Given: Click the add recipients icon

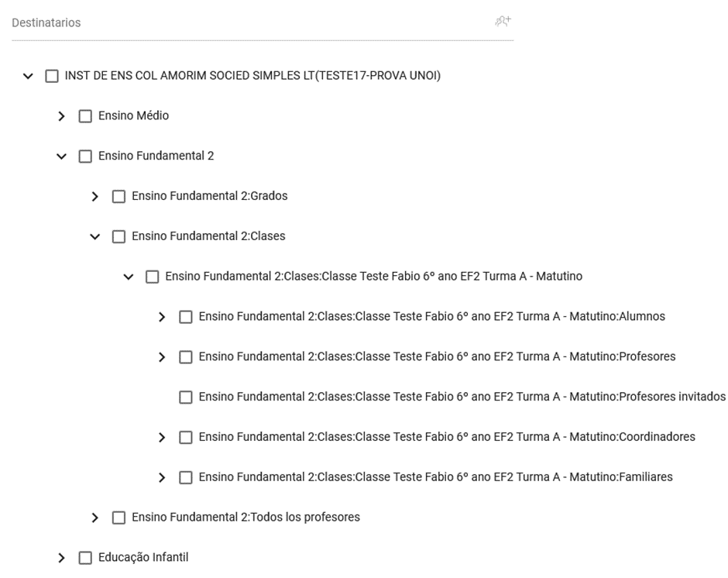Looking at the screenshot, I should coord(503,22).
